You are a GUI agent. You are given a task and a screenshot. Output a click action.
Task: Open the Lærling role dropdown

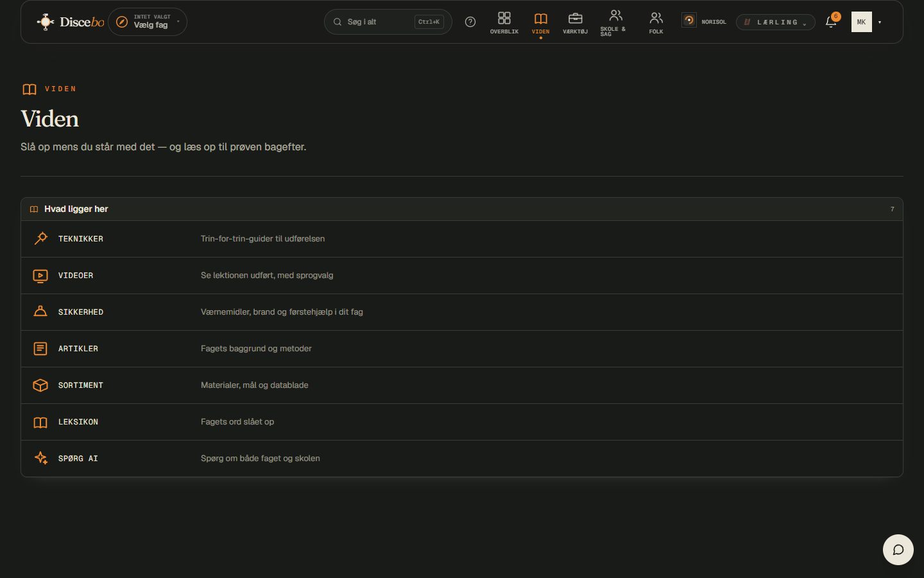tap(775, 22)
